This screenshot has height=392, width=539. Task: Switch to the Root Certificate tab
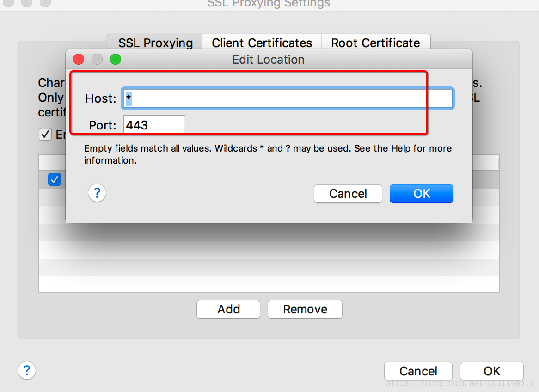coord(375,43)
